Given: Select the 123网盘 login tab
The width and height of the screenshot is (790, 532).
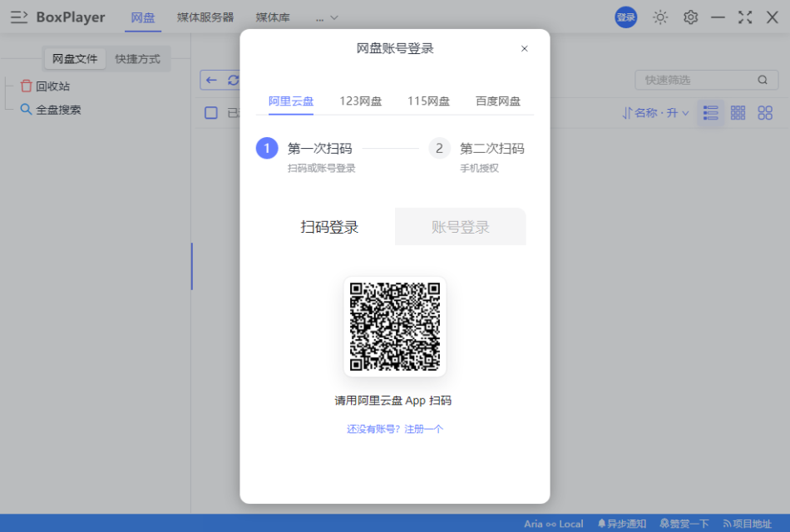Looking at the screenshot, I should pos(361,101).
